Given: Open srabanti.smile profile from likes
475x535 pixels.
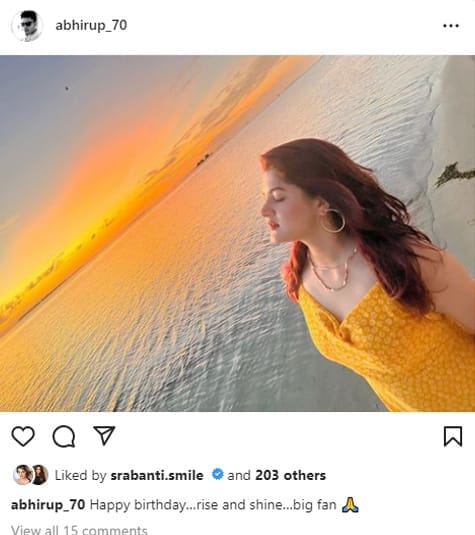Looking at the screenshot, I should (x=157, y=475).
